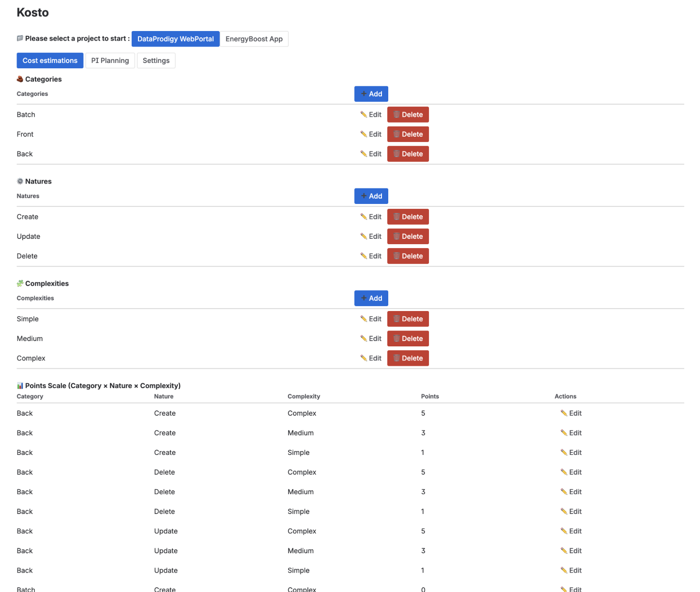The image size is (700, 592).
Task: Click the mushroom icon beside Categories heading
Action: (20, 79)
